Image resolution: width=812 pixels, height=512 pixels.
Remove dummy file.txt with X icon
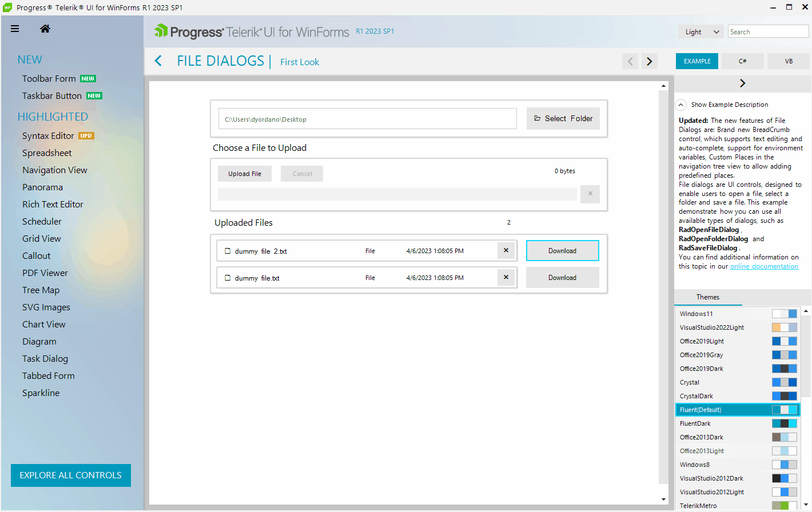(x=506, y=277)
